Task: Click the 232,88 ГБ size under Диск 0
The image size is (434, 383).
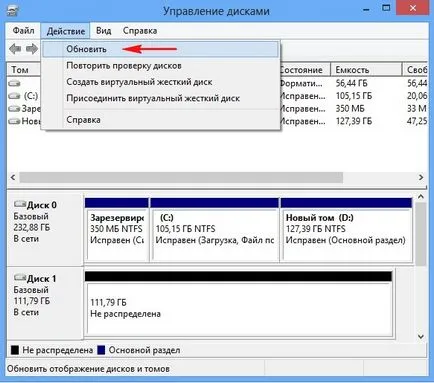Action: tap(32, 227)
